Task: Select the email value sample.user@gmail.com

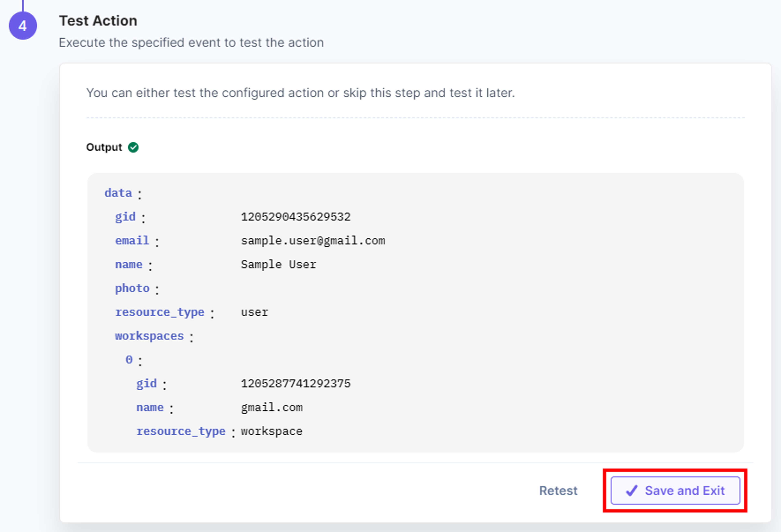Action: [313, 241]
